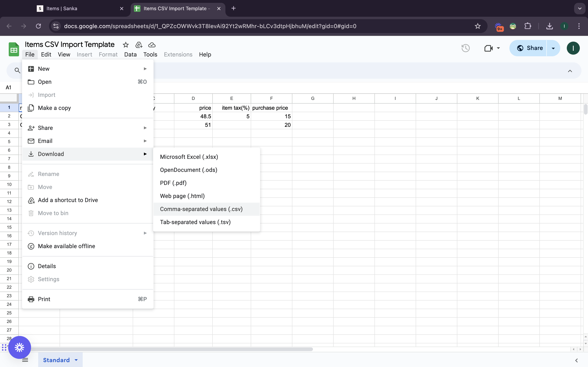The width and height of the screenshot is (588, 367).
Task: Expand the Share button dropdown arrow
Action: (x=553, y=48)
